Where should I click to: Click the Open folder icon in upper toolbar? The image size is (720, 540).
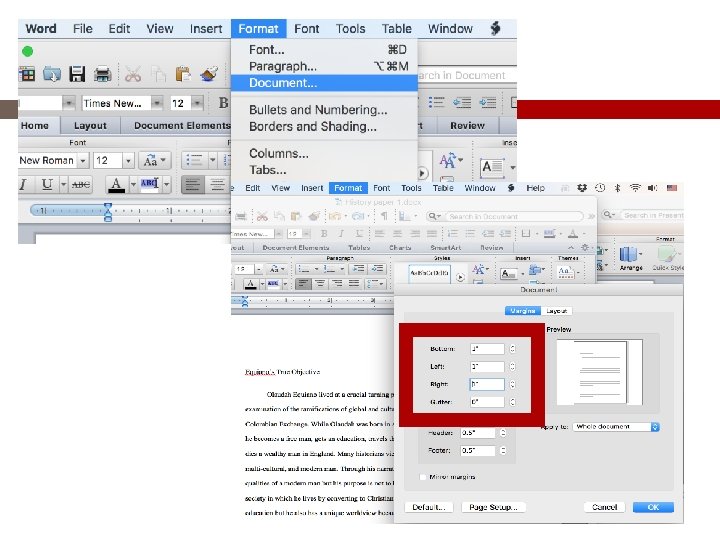52,74
